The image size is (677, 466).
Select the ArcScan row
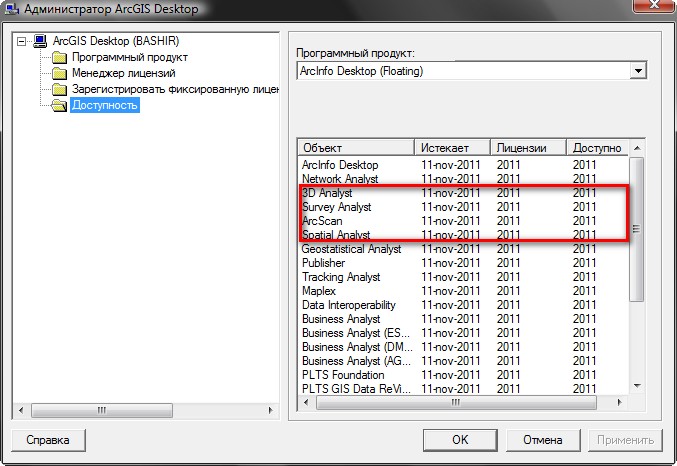click(464, 221)
